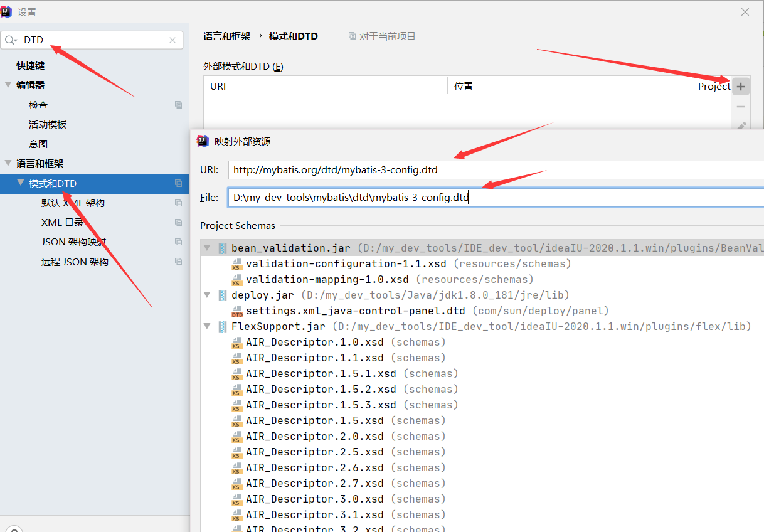The image size is (764, 532).
Task: Click the File path input field
Action: pyautogui.click(x=496, y=197)
